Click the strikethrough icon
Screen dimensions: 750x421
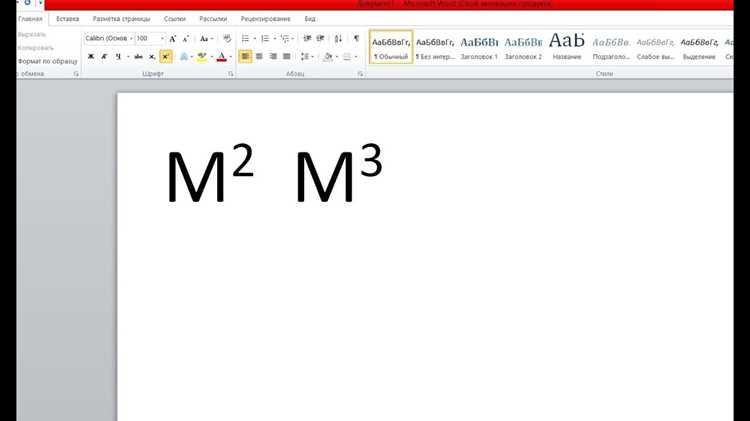point(138,57)
